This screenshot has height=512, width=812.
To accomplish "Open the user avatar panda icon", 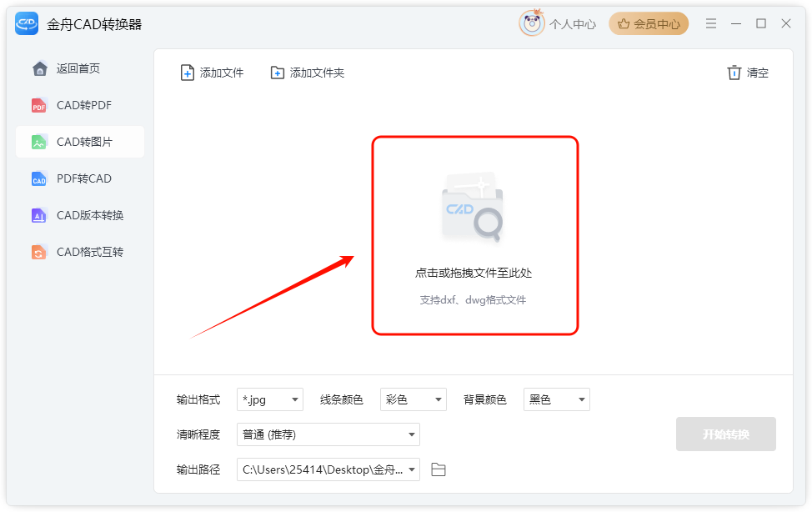I will click(532, 23).
